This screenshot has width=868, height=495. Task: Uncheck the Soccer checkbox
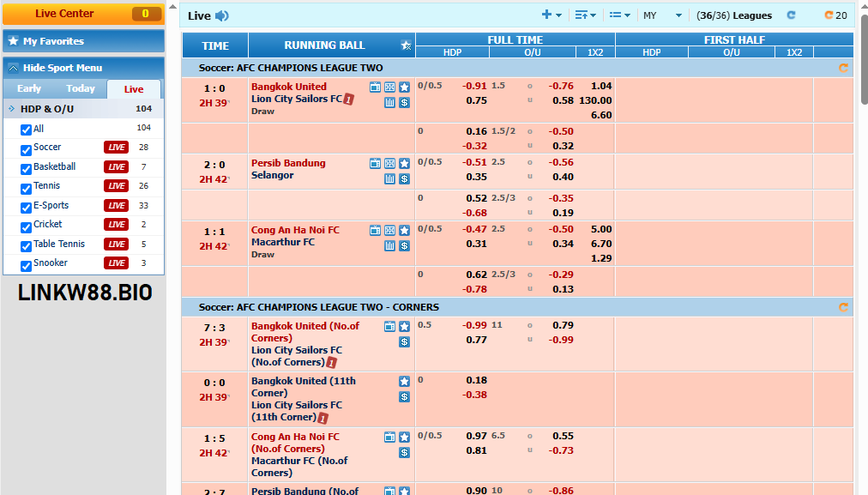pos(26,148)
